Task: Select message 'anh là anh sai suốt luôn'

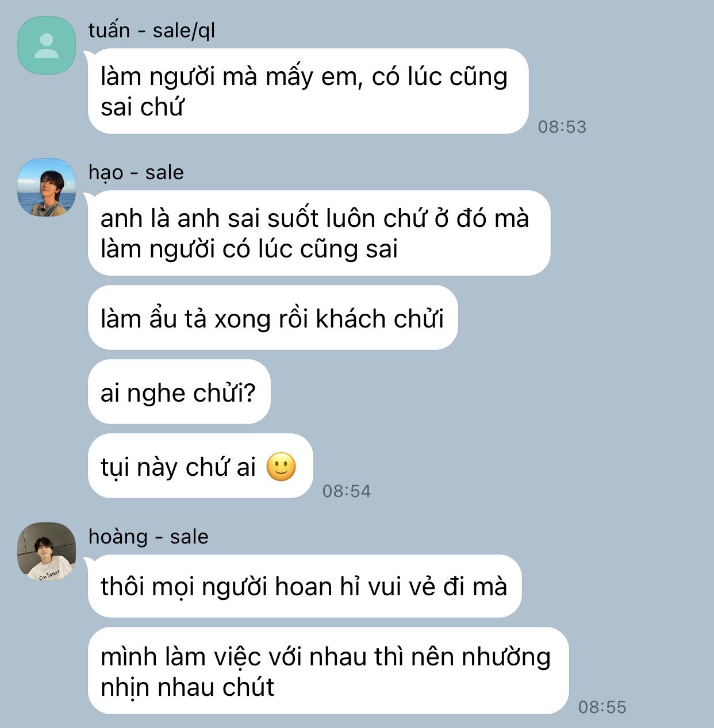Action: pos(319,233)
